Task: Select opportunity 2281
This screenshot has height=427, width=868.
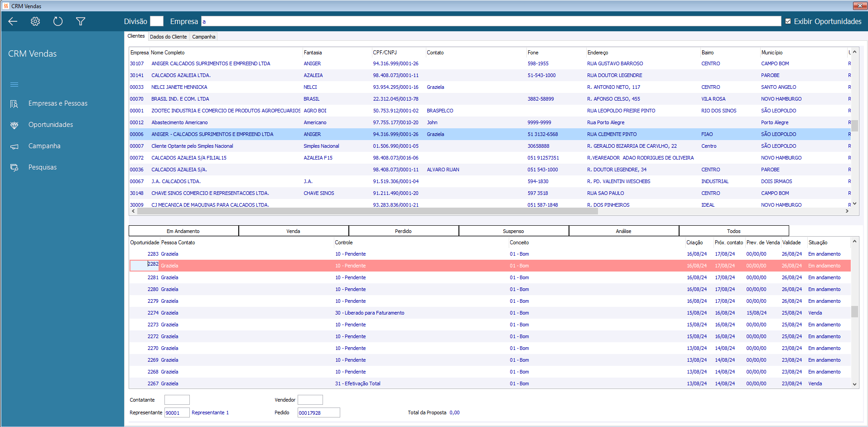Action: [x=490, y=277]
